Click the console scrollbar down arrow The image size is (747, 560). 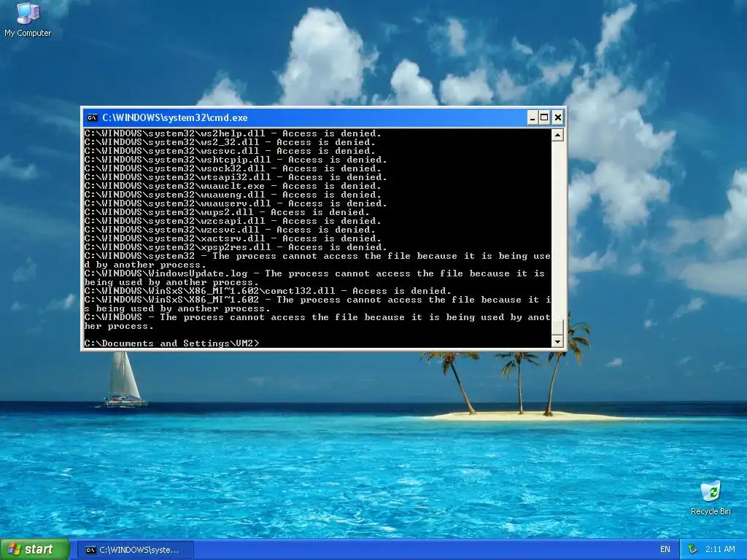click(557, 341)
